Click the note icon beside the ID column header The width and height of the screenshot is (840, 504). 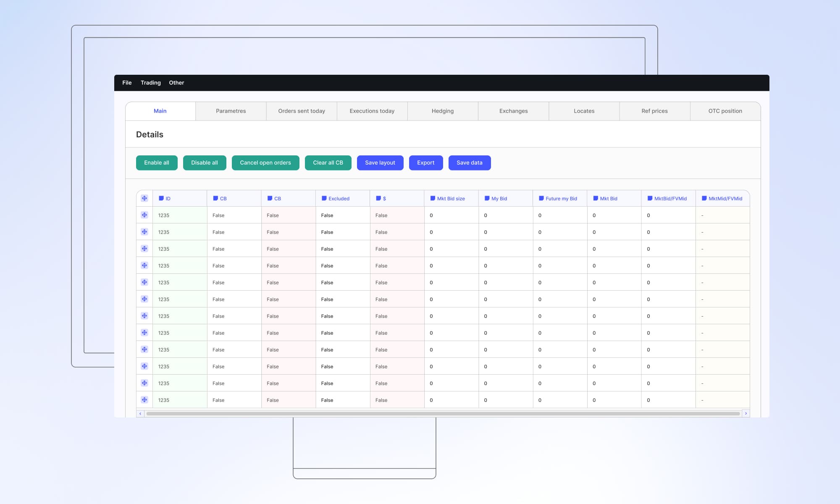pyautogui.click(x=161, y=198)
